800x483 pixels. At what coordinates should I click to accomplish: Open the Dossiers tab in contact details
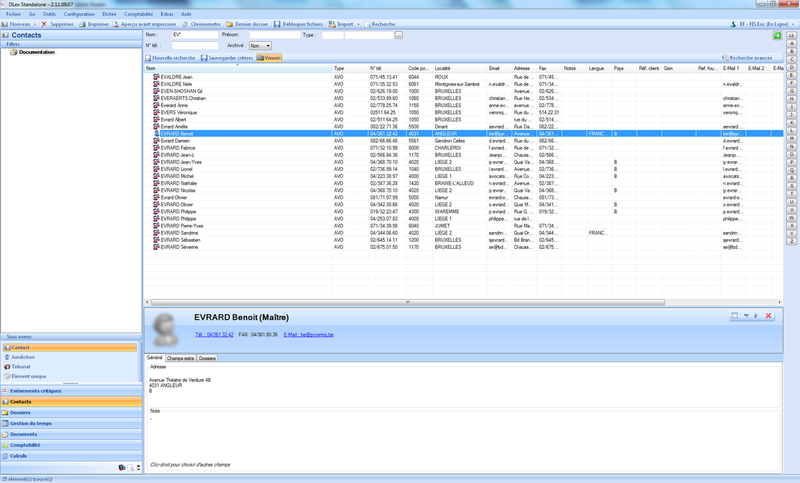pyautogui.click(x=207, y=357)
